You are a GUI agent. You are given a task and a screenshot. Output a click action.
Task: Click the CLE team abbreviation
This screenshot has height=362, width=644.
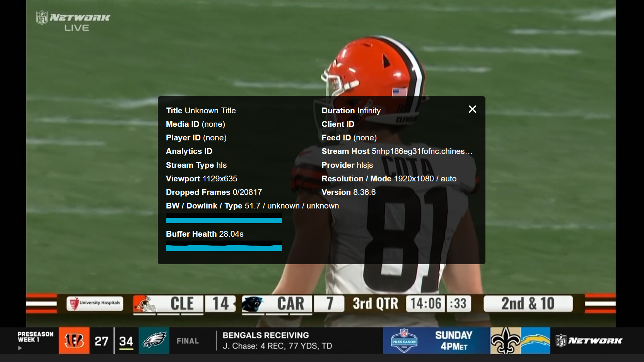pos(182,304)
